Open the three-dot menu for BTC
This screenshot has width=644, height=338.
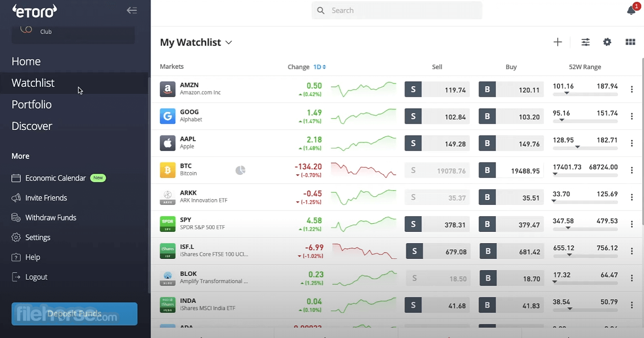(632, 170)
